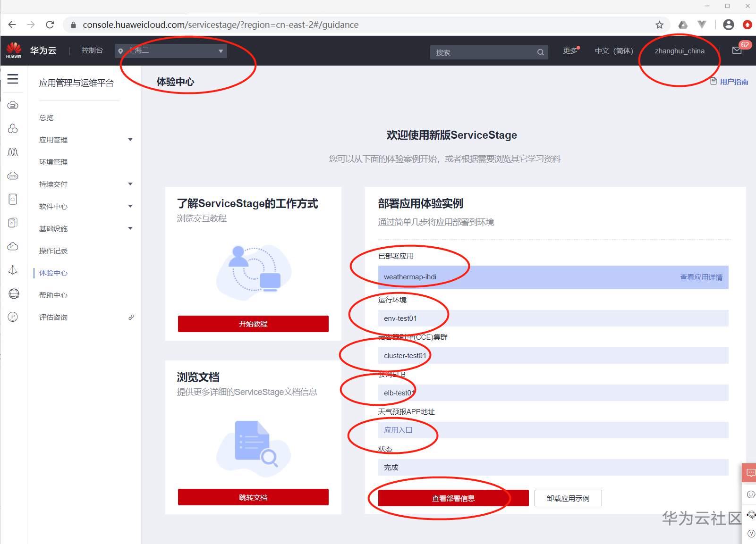Click the 查看部署信息 button
The height and width of the screenshot is (544, 756).
coord(453,498)
